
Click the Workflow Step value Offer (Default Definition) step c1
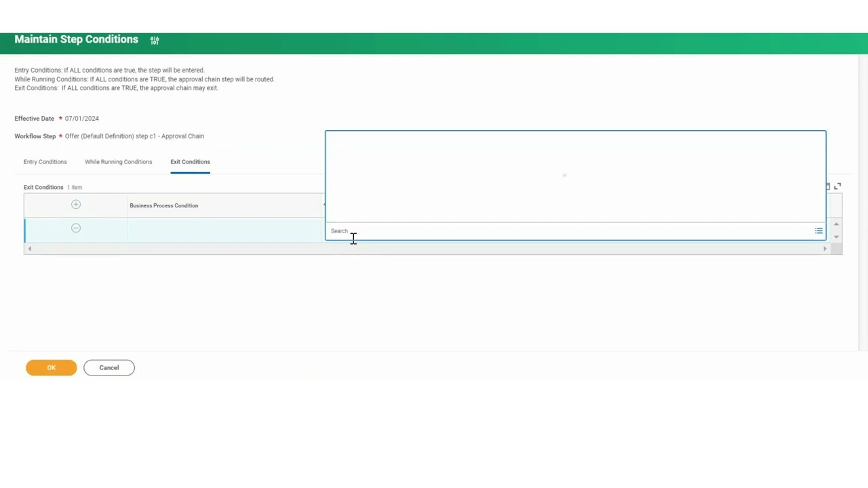coord(134,136)
